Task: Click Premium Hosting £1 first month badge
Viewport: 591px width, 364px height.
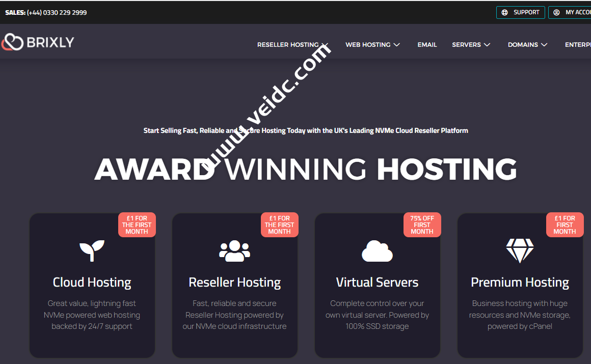Action: click(x=565, y=225)
